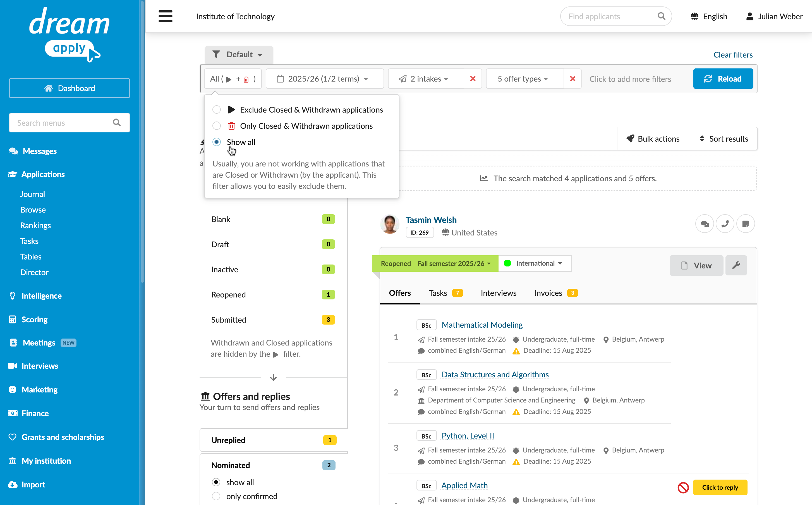812x505 pixels.
Task: Click Tasmin Welsh profile photo
Action: click(389, 224)
